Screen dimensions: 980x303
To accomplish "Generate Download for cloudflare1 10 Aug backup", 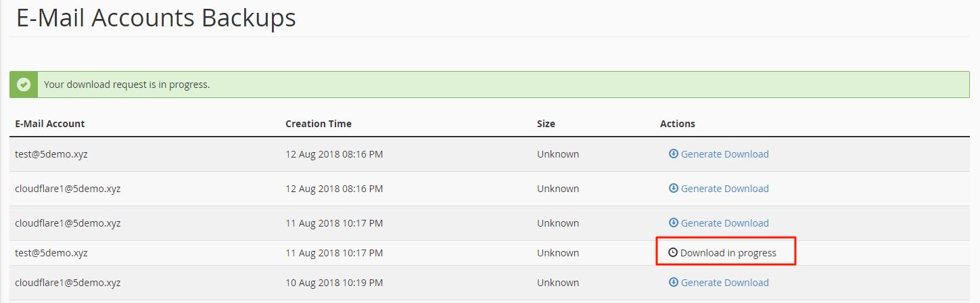I will 724,283.
